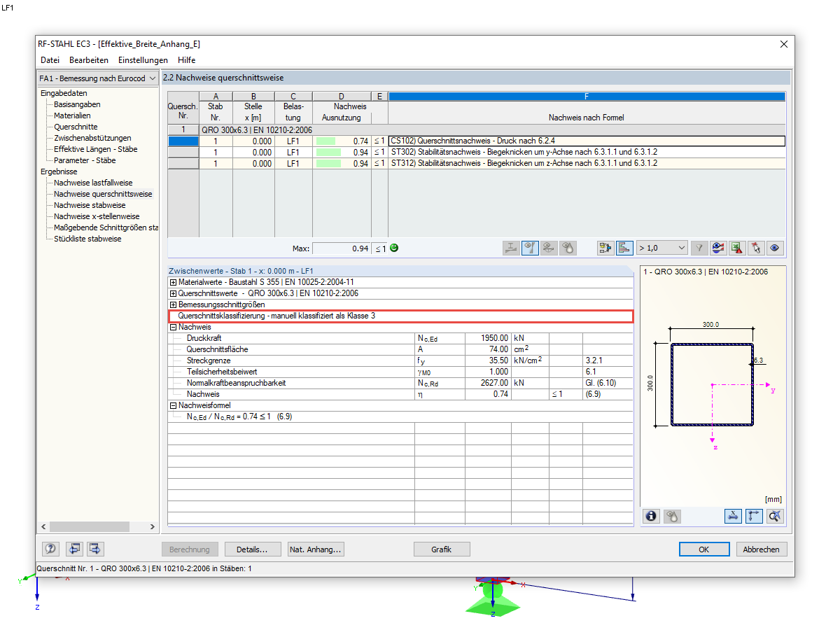Click the Druckkraft value 1950.00

(488, 338)
